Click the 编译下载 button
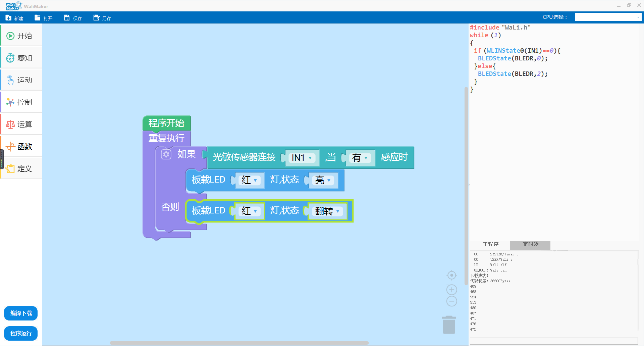The width and height of the screenshot is (644, 346). click(x=21, y=313)
